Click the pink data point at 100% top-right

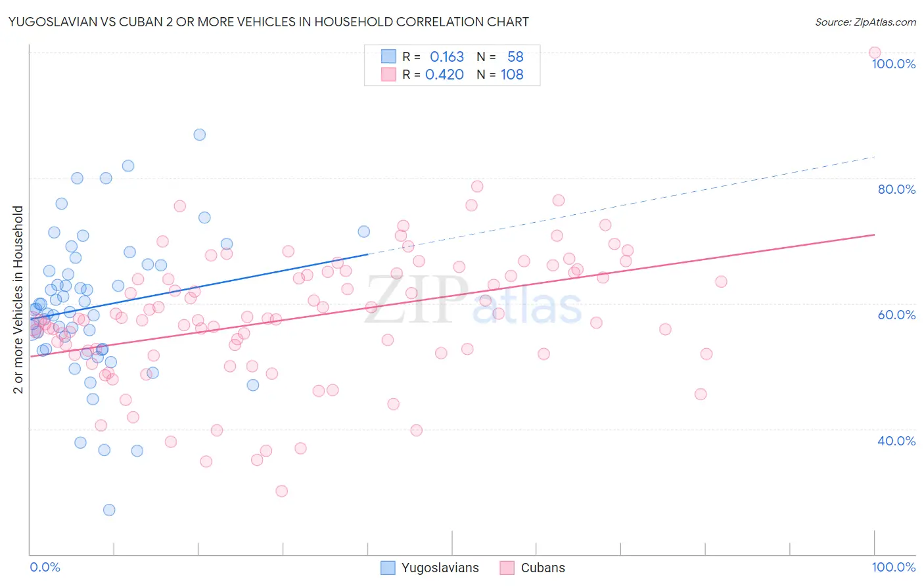pos(874,53)
